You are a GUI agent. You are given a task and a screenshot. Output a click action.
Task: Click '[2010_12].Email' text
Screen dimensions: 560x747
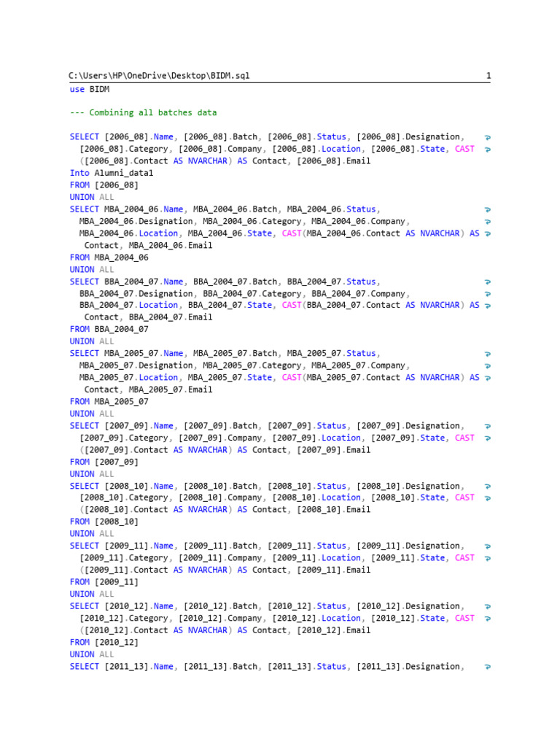coord(334,630)
